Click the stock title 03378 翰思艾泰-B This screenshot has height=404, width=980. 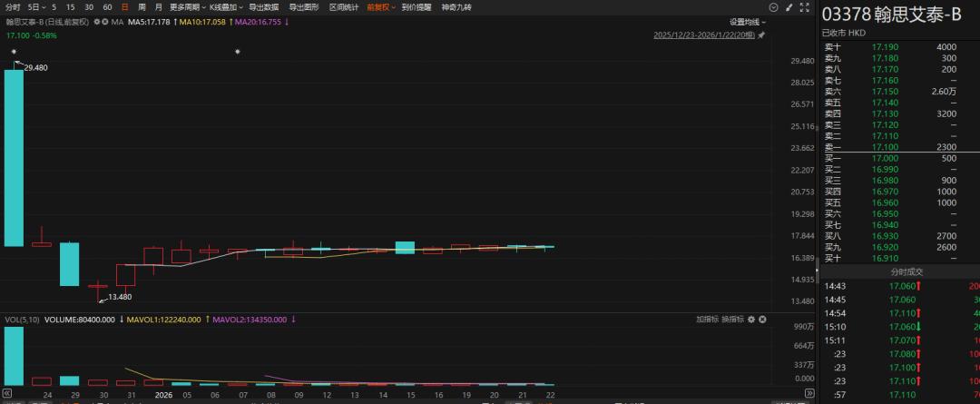point(891,15)
